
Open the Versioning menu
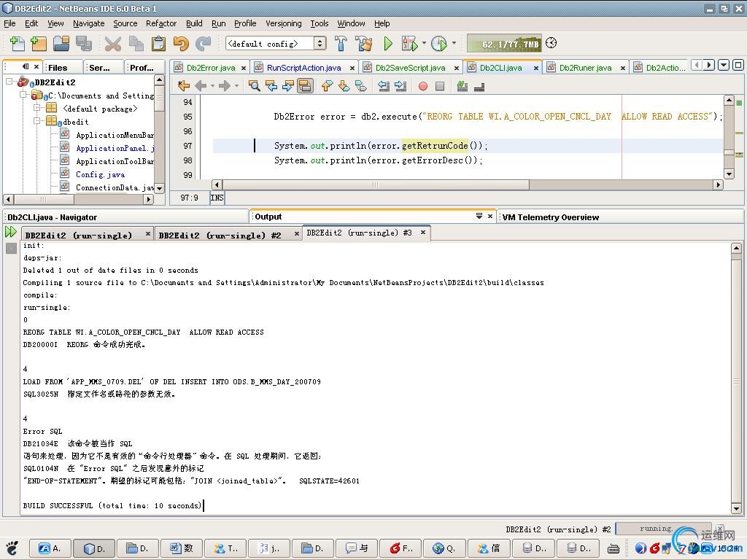(284, 23)
